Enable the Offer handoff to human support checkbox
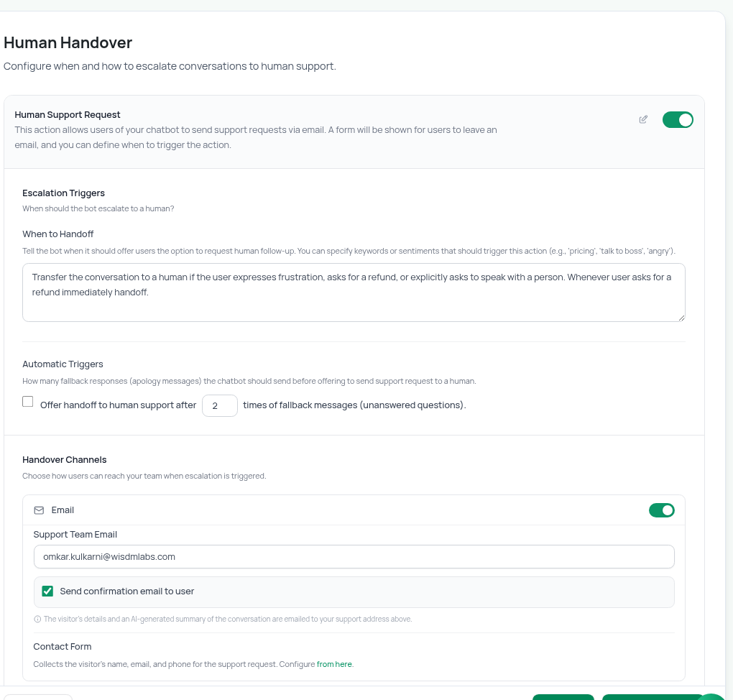Screen dimensions: 733x700 [28, 402]
